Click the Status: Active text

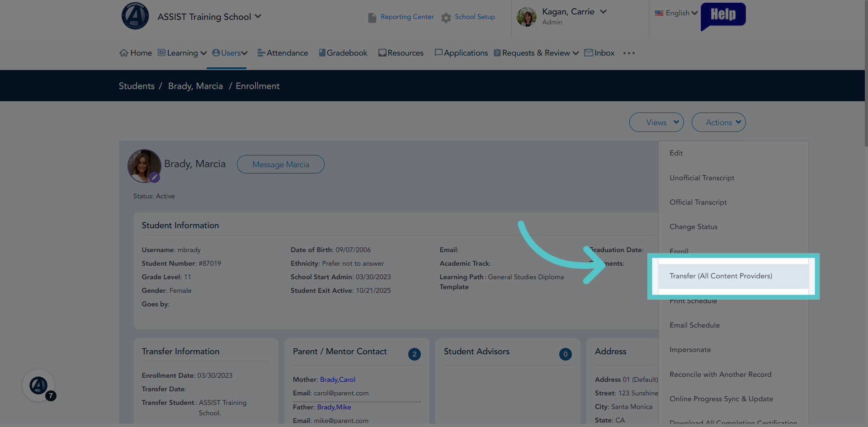(x=154, y=196)
